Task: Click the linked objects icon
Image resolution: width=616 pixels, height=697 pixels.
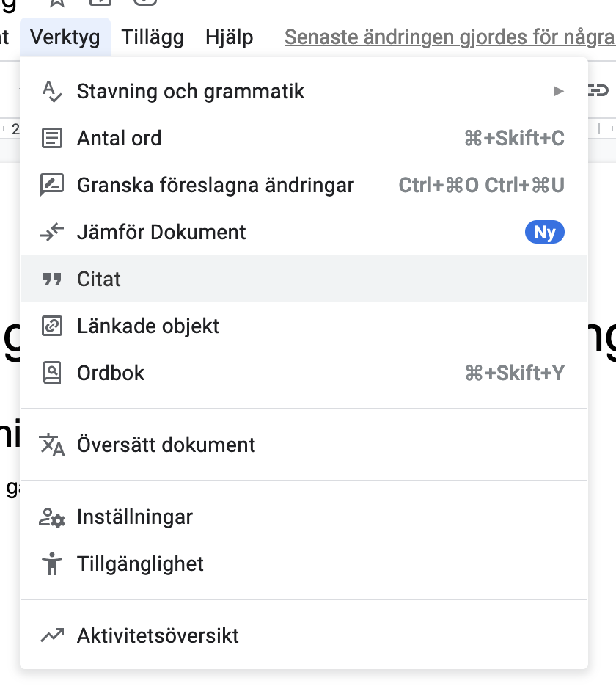Action: (x=52, y=326)
